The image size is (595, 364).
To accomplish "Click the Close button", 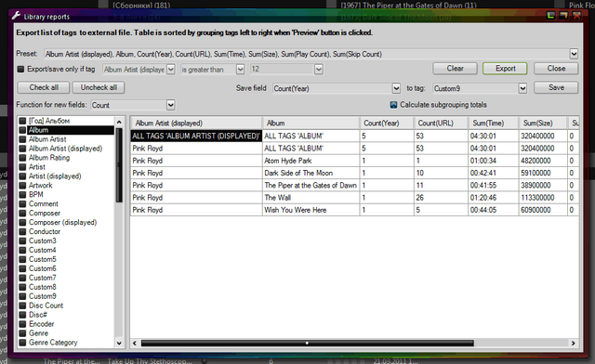I will point(556,69).
